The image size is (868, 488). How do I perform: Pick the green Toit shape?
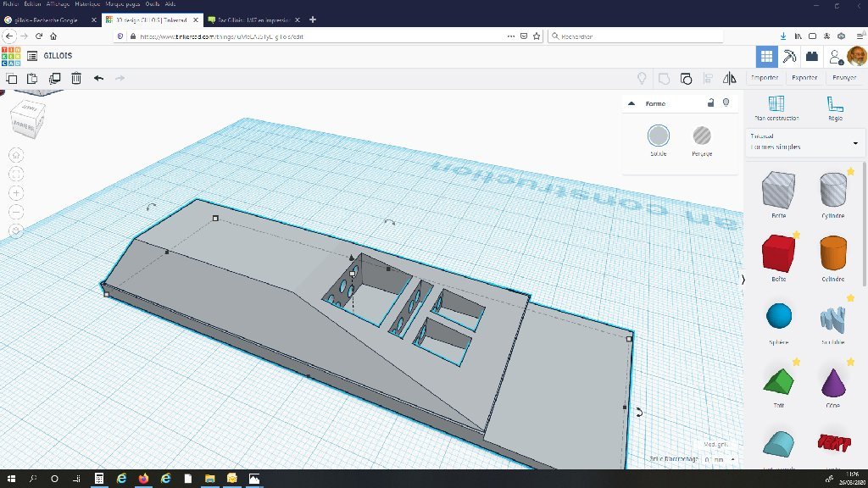coord(778,381)
